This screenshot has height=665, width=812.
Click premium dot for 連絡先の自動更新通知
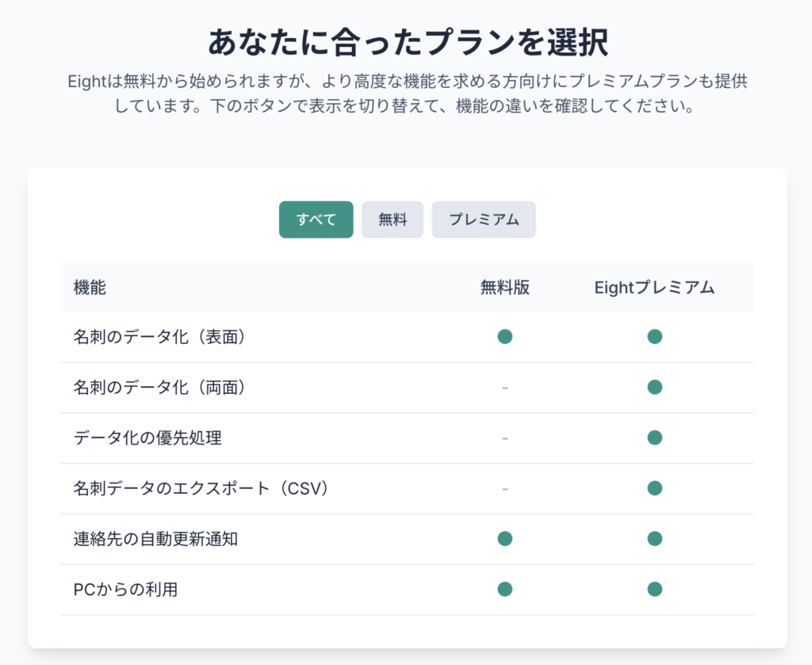coord(654,539)
